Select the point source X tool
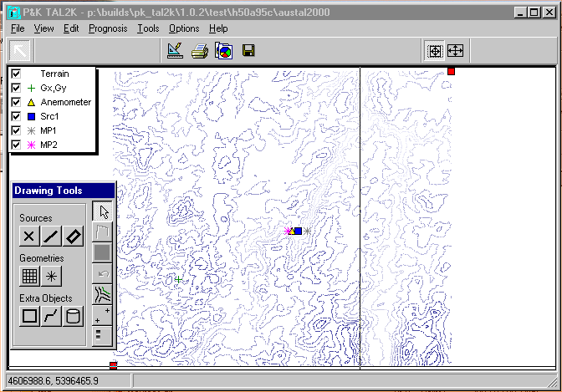Viewport: 562px width, 392px height. (29, 237)
